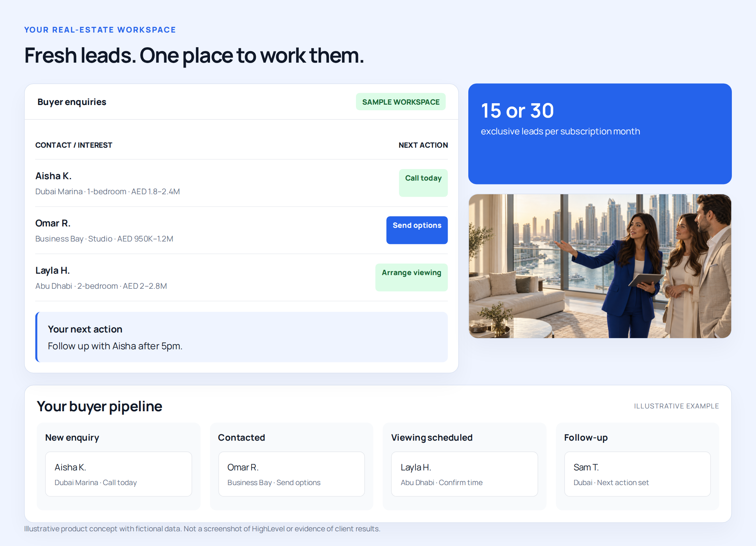Viewport: 756px width, 546px height.
Task: Click the Buyer enquiries panel title
Action: (x=72, y=102)
